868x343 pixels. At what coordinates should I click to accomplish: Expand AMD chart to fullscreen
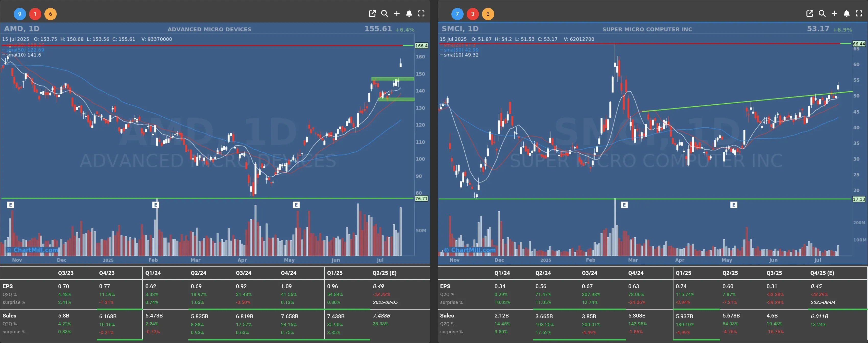(421, 14)
